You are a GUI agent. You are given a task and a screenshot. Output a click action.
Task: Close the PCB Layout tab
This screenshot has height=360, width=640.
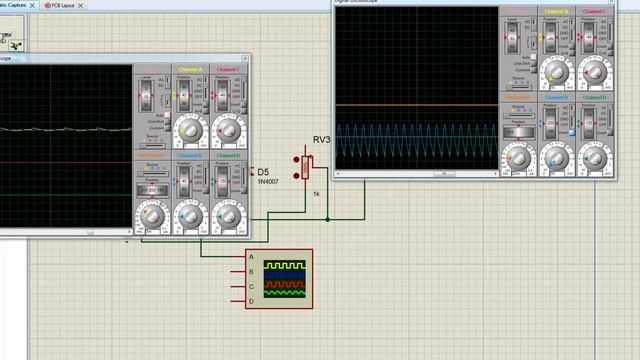tap(81, 5)
